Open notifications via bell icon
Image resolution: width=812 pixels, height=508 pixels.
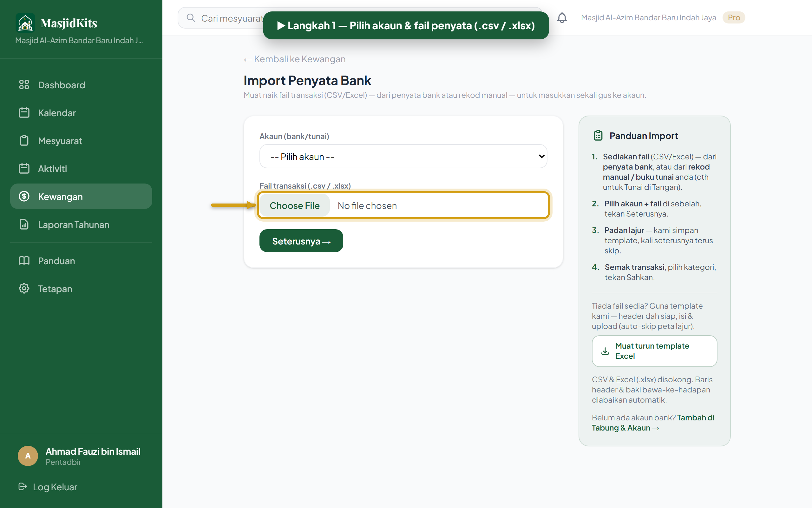point(562,18)
